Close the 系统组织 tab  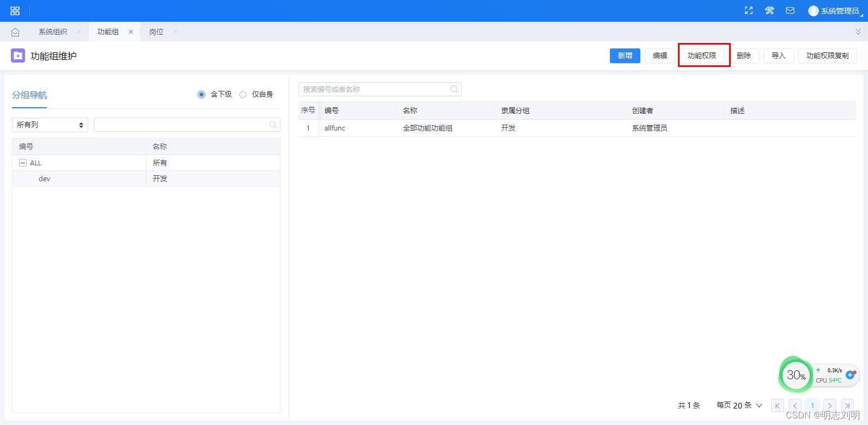[79, 32]
